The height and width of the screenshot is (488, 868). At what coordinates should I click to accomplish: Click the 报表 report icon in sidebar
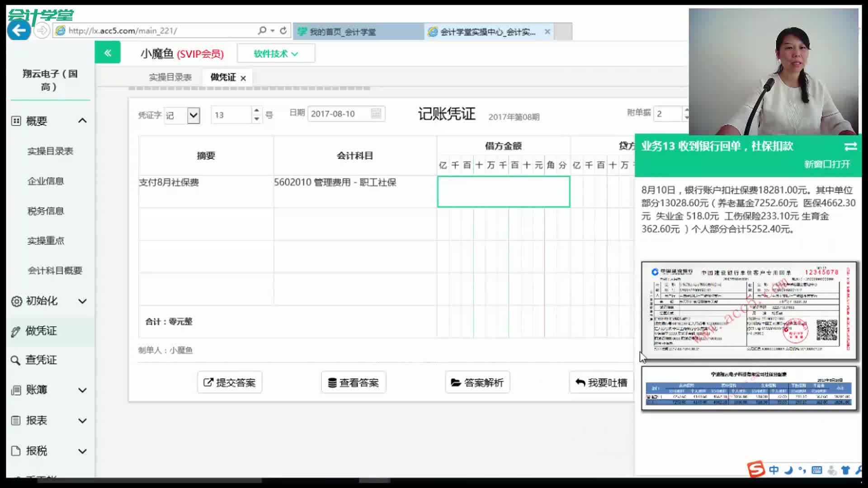(x=15, y=420)
